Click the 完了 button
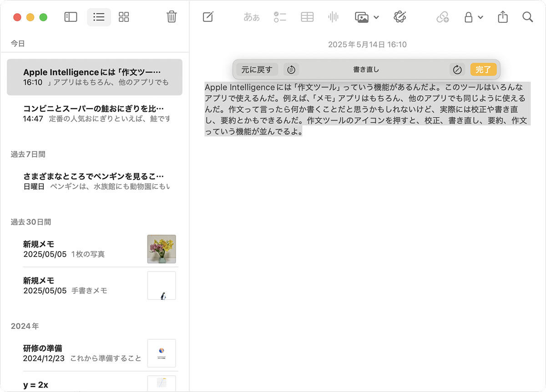Screen dimensions: 546x392 (483, 70)
